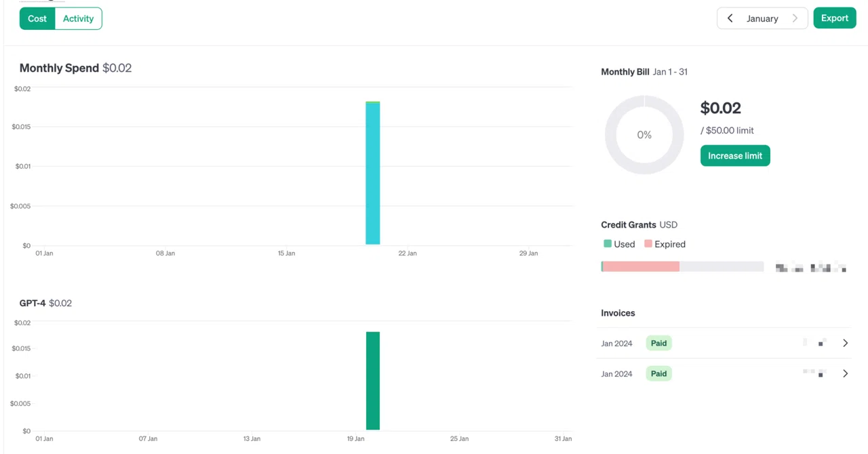Click 'Jan 1 - 31' date range text

pos(670,72)
